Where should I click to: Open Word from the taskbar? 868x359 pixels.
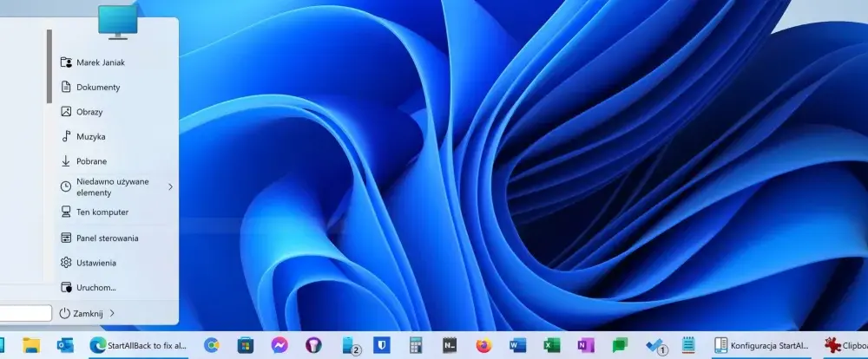pos(517,345)
